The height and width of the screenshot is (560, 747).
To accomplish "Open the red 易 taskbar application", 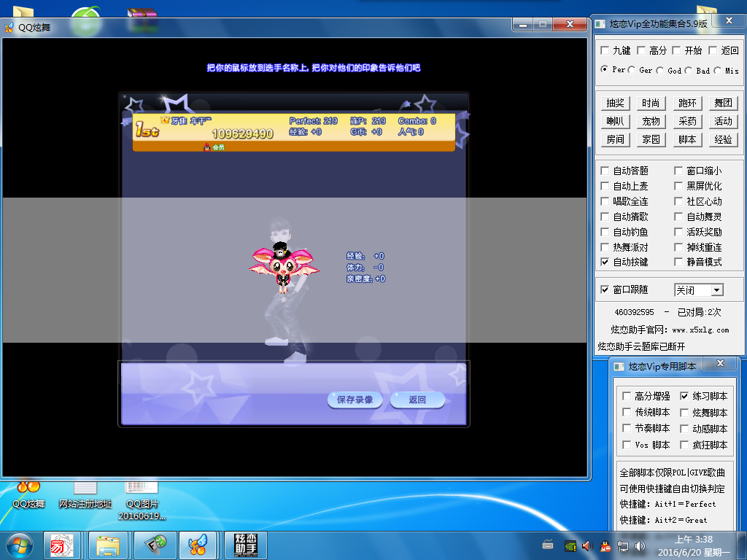I will pos(62,545).
